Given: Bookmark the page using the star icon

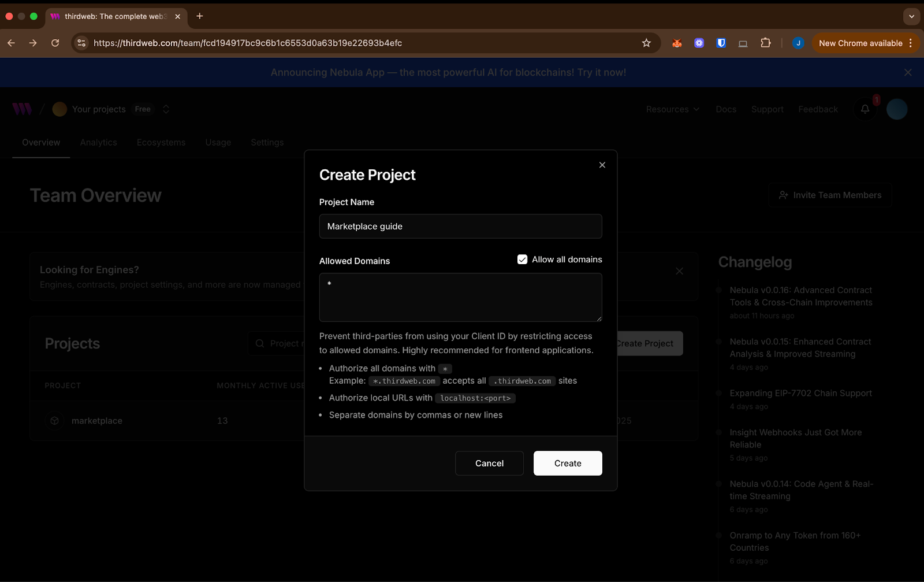Looking at the screenshot, I should coord(646,43).
